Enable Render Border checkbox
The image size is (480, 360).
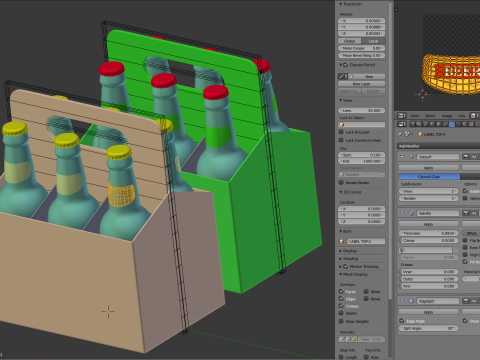[x=341, y=182]
